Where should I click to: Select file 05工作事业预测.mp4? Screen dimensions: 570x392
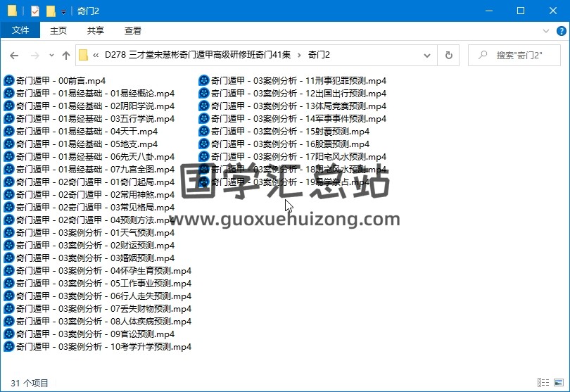tap(97, 284)
